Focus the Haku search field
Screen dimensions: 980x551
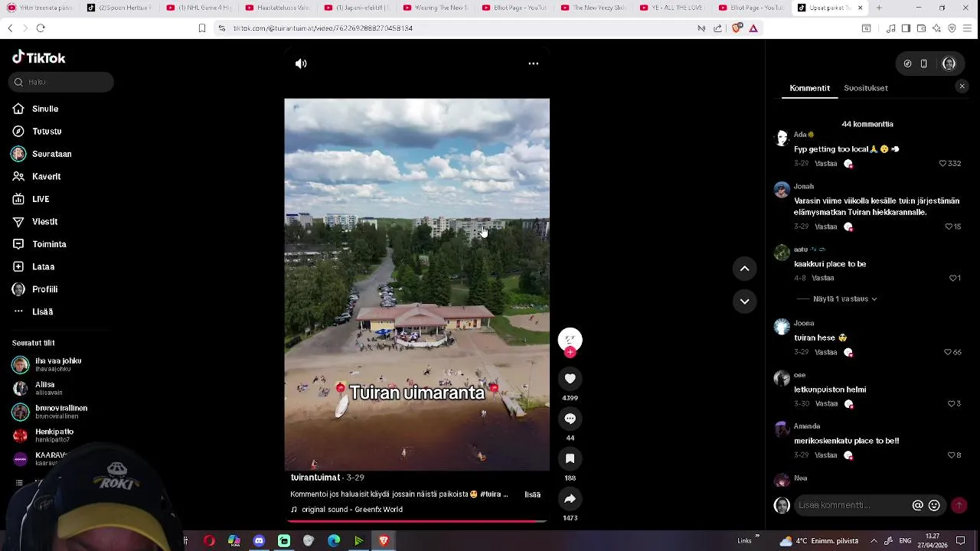tap(62, 82)
